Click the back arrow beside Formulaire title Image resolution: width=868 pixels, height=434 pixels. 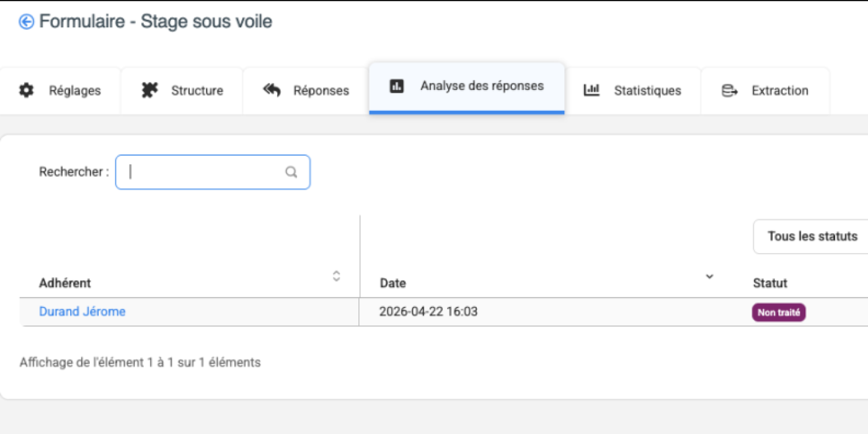26,22
